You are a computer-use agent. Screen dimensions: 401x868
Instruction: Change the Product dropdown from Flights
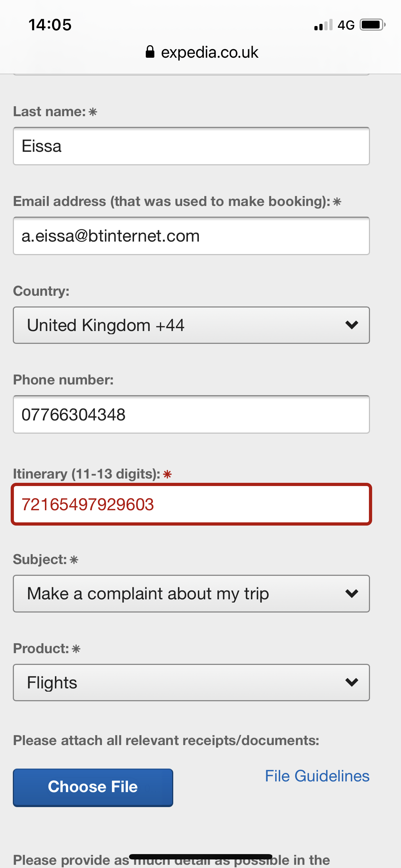coord(191,682)
